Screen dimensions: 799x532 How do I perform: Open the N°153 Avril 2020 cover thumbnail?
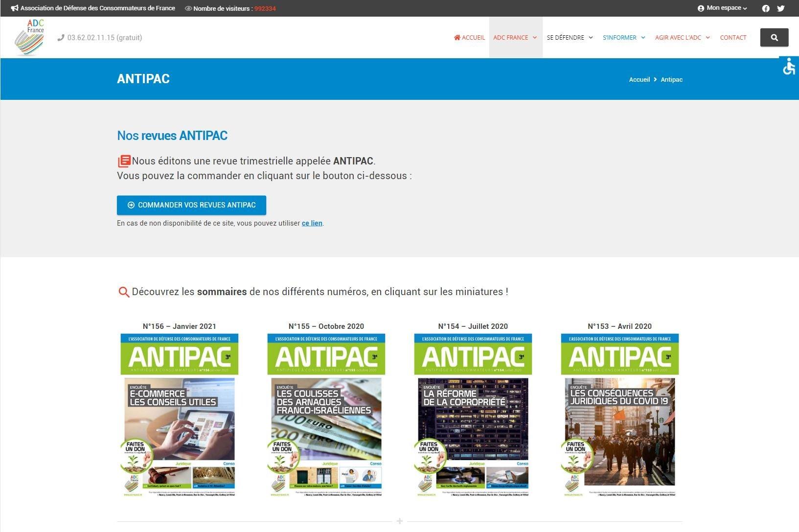click(620, 415)
